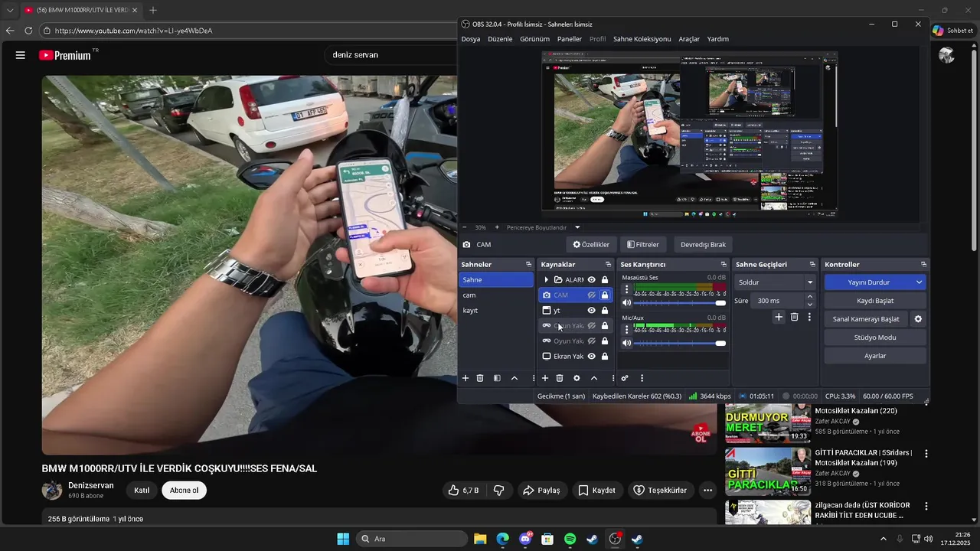Open the Ses Karıştırıcı toolbar three-dot menu

[x=642, y=378]
